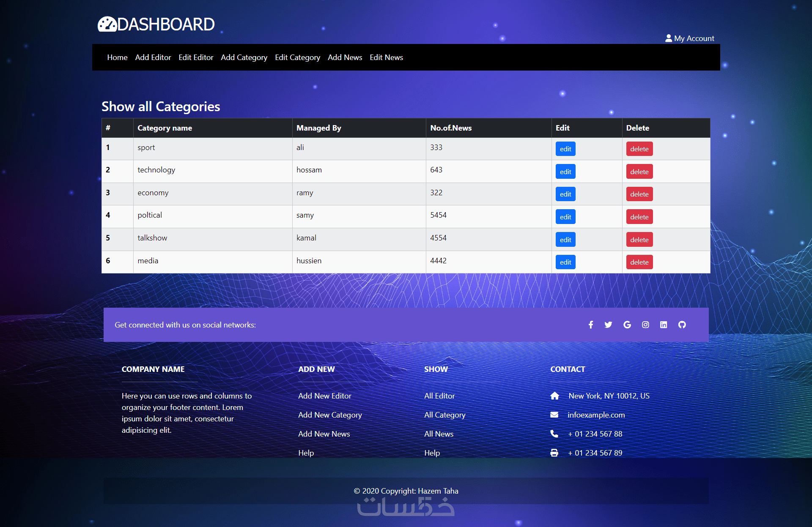Viewport: 812px width, 527px height.
Task: Click the envelope icon next to infoexample.com
Action: (x=554, y=415)
